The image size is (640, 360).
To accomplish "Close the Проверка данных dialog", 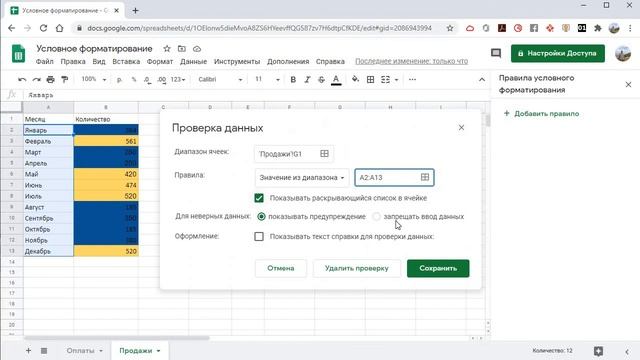I will point(461,128).
